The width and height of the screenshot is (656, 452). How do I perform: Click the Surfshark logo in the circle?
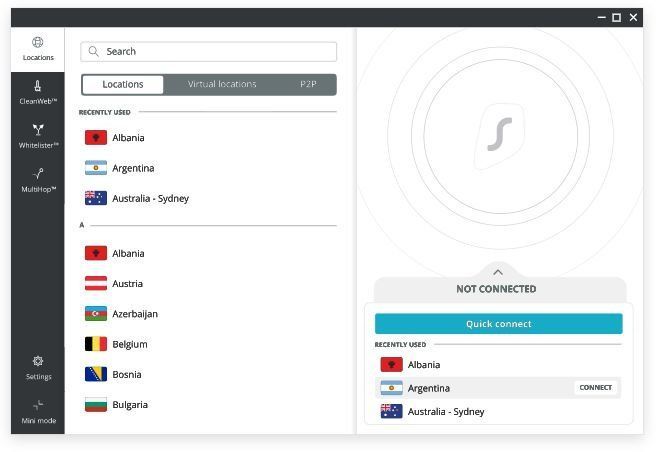pyautogui.click(x=499, y=134)
